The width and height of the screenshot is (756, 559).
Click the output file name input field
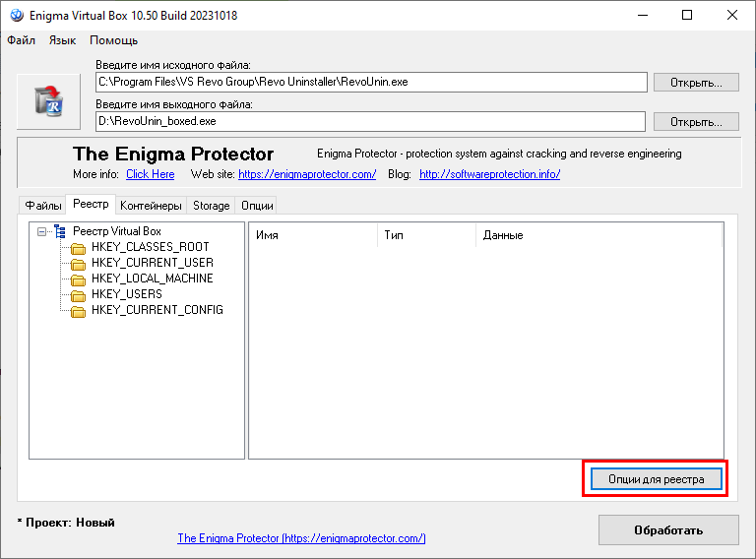(370, 121)
